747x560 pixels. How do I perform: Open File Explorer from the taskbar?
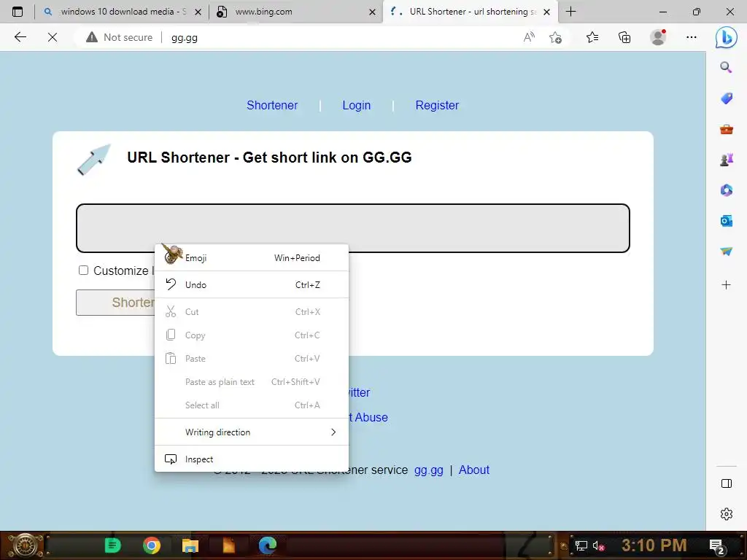coord(190,545)
